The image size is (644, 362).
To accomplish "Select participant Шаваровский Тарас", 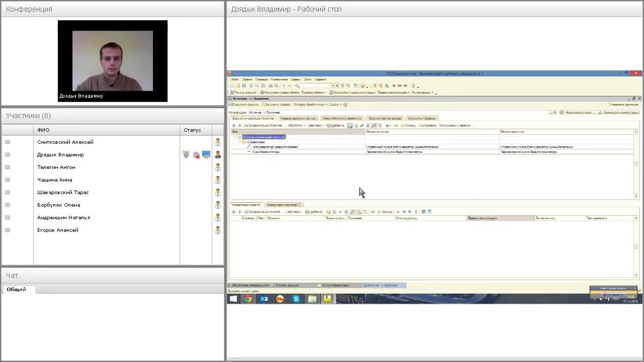I will 63,192.
